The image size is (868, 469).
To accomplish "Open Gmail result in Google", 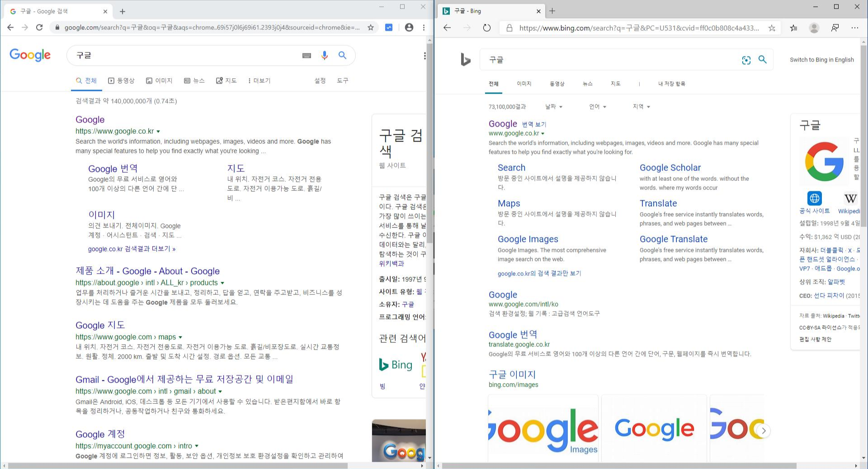I will (184, 379).
